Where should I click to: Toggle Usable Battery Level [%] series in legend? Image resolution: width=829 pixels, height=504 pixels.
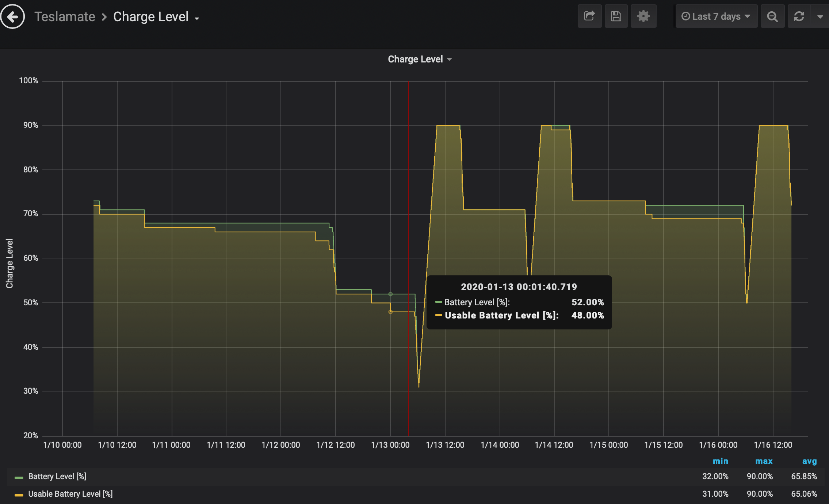[70, 494]
